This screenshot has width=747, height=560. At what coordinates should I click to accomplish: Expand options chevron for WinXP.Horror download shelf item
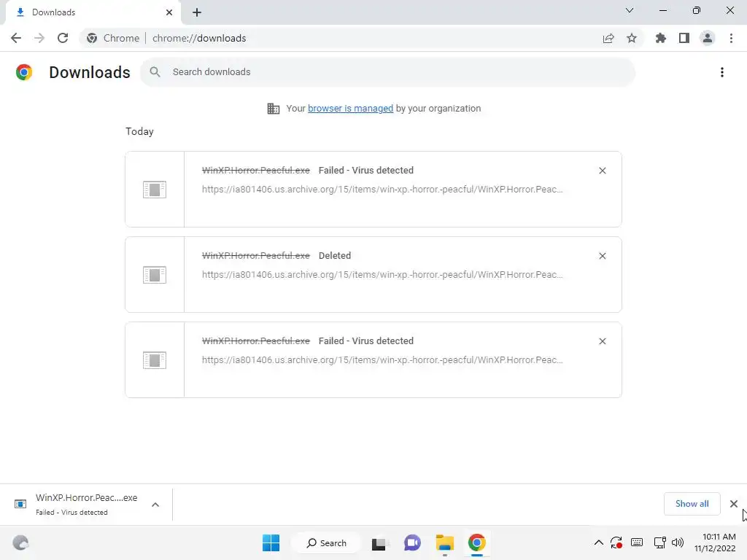[x=155, y=505]
